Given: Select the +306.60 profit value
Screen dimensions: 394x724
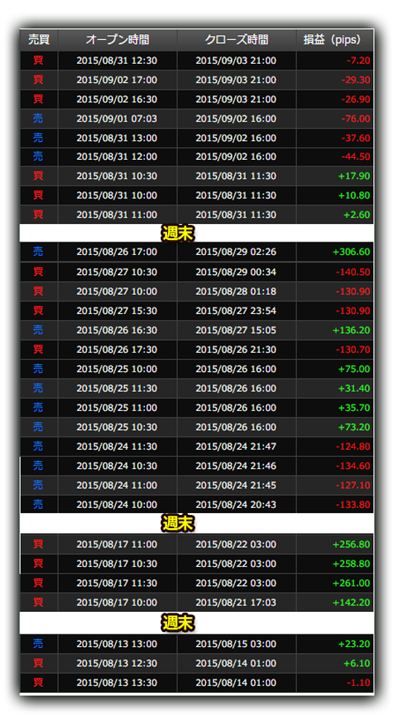Looking at the screenshot, I should (351, 252).
